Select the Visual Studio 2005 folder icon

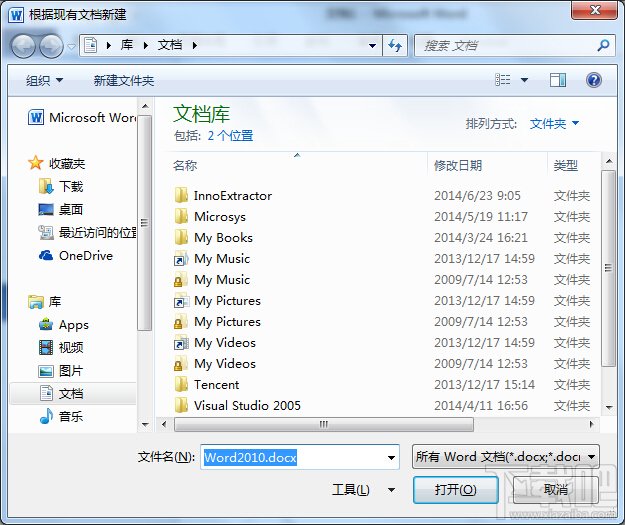point(181,405)
